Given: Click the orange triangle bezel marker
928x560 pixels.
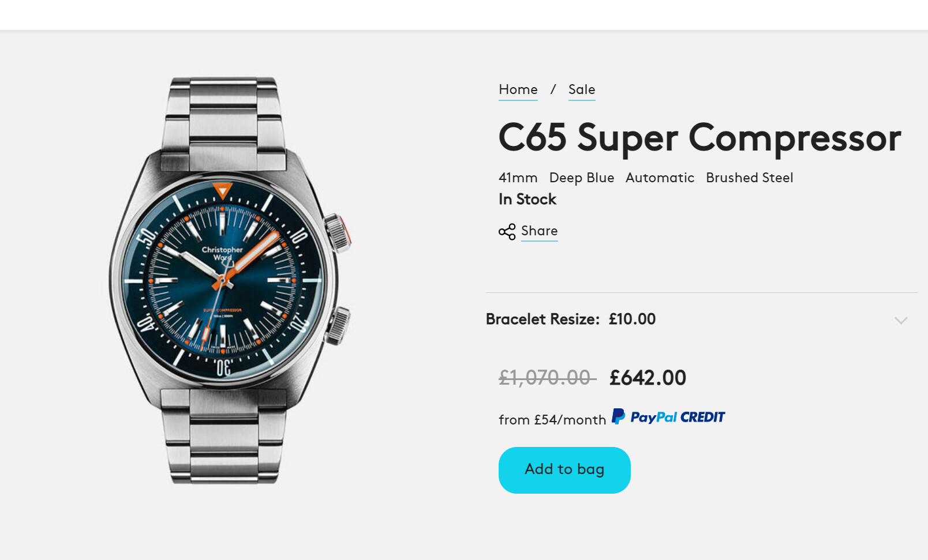Looking at the screenshot, I should point(222,191).
